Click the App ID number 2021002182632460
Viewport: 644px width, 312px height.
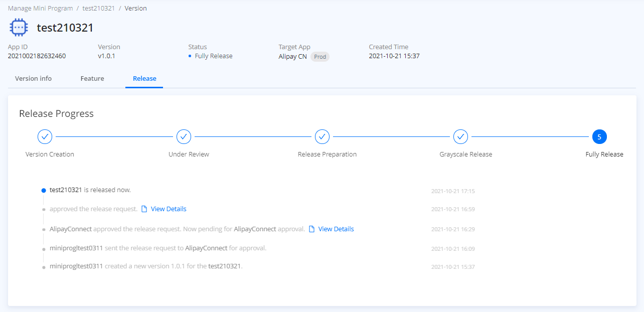(37, 56)
